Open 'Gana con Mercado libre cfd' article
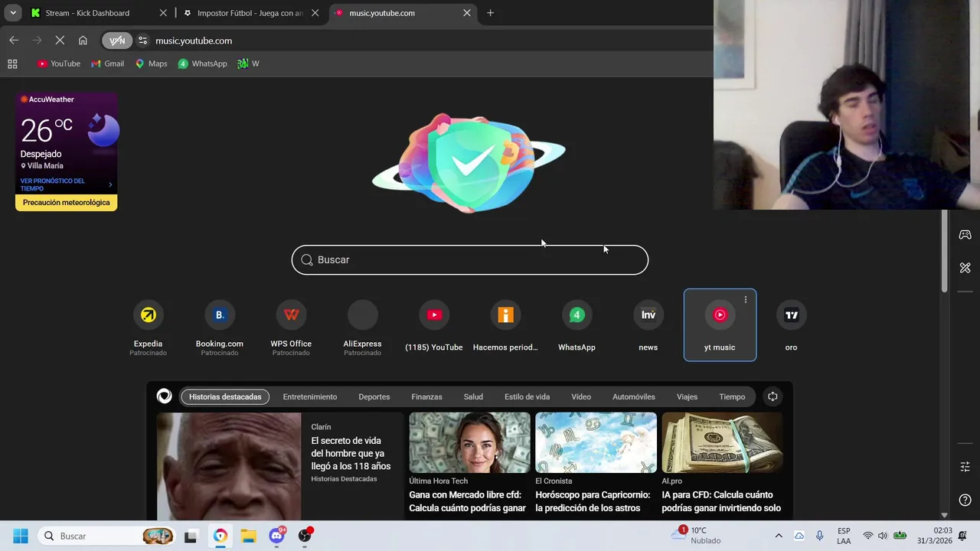The image size is (980, 551). click(x=469, y=464)
